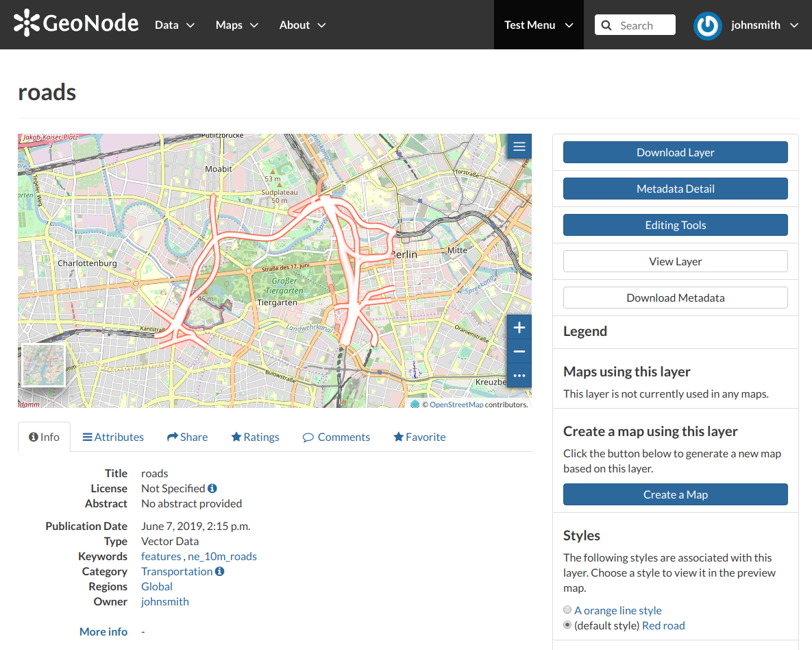Click the More info link
The width and height of the screenshot is (812, 650).
point(103,631)
